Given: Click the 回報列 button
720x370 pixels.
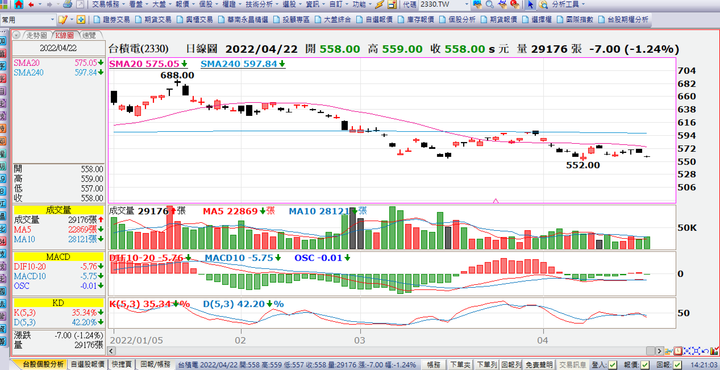Looking at the screenshot, I should pyautogui.click(x=511, y=365).
